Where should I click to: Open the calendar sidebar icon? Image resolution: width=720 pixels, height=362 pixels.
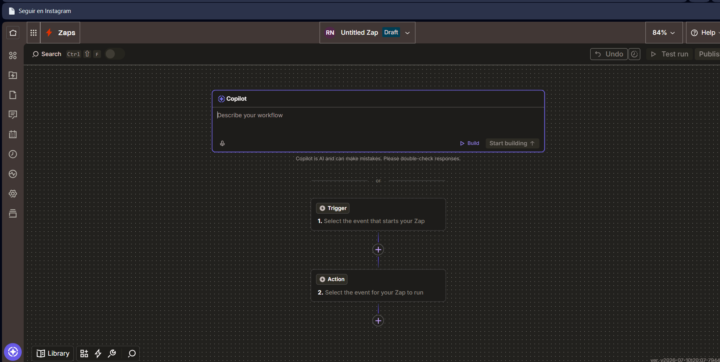coord(13,135)
